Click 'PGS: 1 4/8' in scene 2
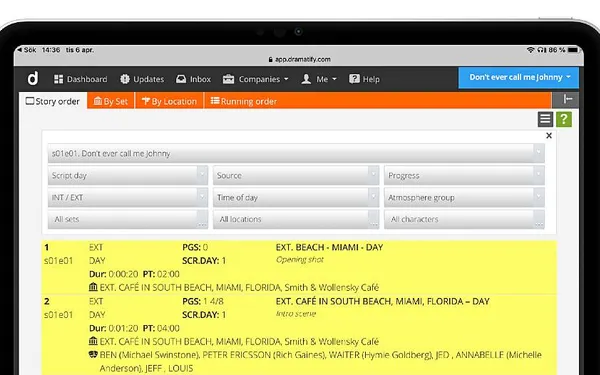 [203, 301]
